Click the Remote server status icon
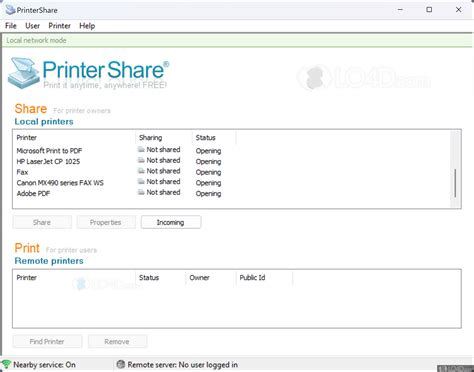Screen dimensions: 474x372 coord(121,364)
